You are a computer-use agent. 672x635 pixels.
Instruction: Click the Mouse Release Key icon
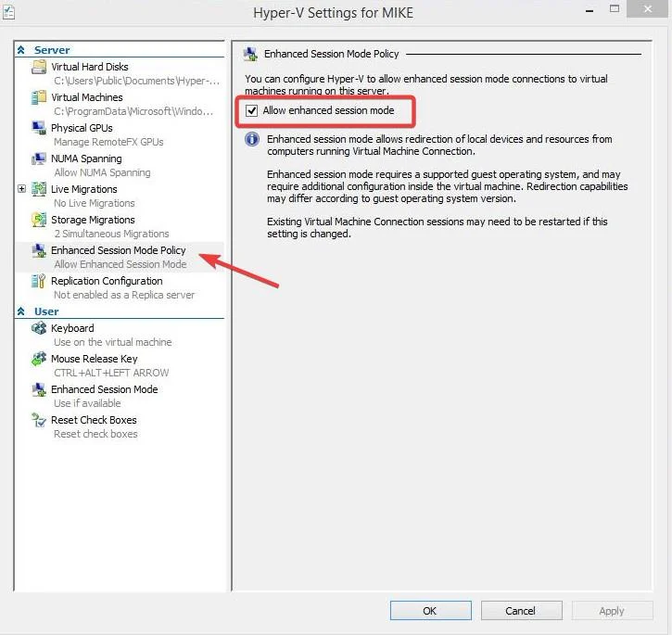pyautogui.click(x=39, y=359)
